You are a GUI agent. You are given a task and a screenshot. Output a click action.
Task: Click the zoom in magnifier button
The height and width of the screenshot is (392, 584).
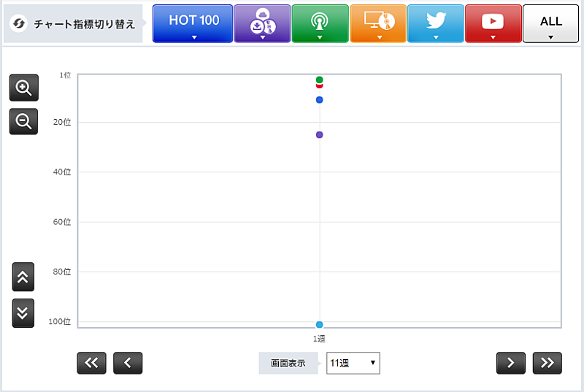coord(23,88)
